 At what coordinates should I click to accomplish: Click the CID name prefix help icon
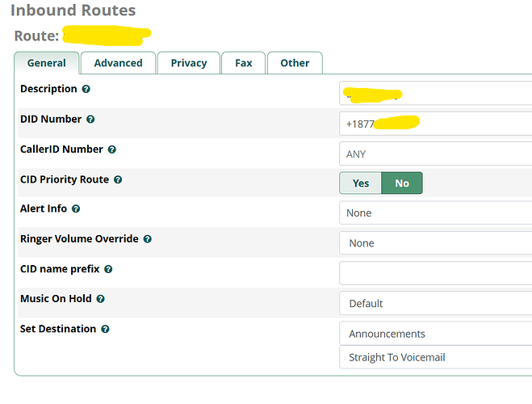108,269
